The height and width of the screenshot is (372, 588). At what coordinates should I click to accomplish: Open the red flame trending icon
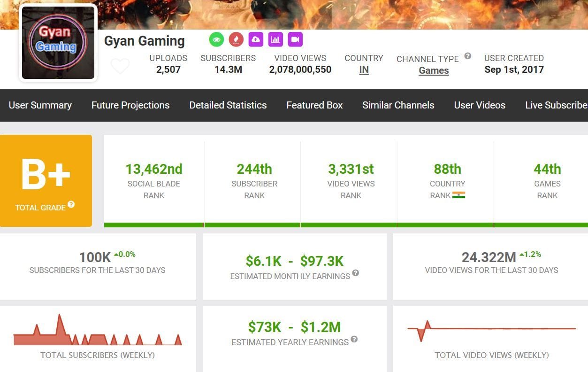click(x=236, y=39)
